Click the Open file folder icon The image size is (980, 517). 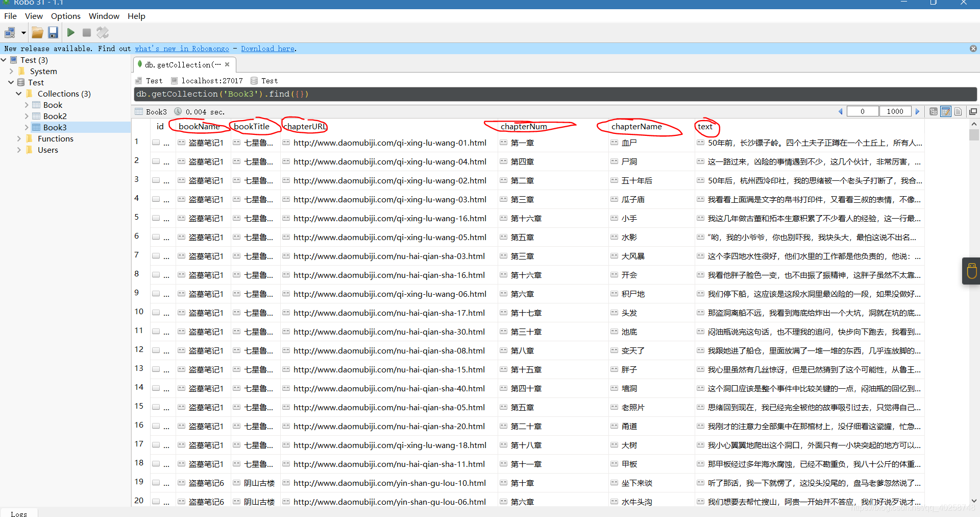[x=37, y=33]
